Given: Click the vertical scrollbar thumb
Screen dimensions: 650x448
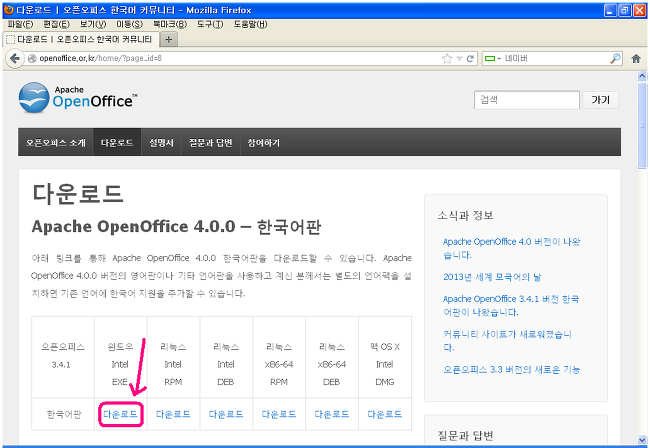Looking at the screenshot, I should 642,125.
